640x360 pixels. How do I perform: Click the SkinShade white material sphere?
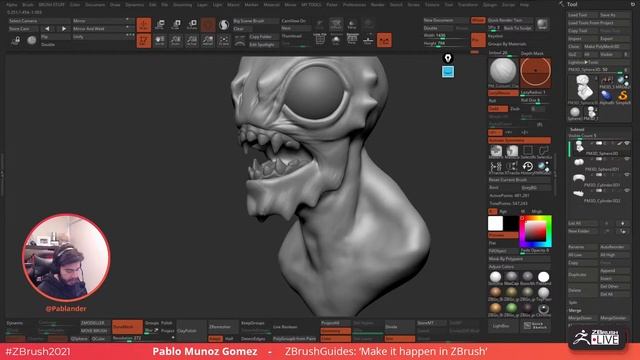click(496, 277)
